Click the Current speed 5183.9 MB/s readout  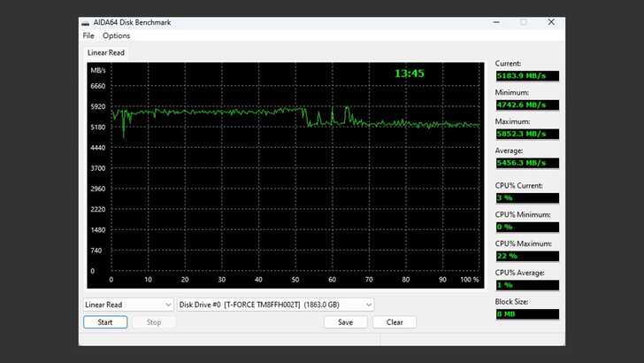point(526,76)
